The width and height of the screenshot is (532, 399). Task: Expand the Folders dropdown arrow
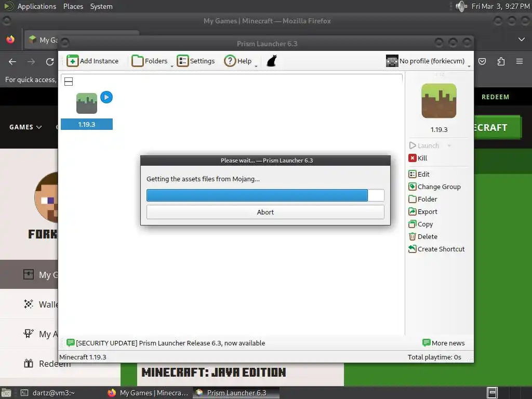[x=172, y=66]
